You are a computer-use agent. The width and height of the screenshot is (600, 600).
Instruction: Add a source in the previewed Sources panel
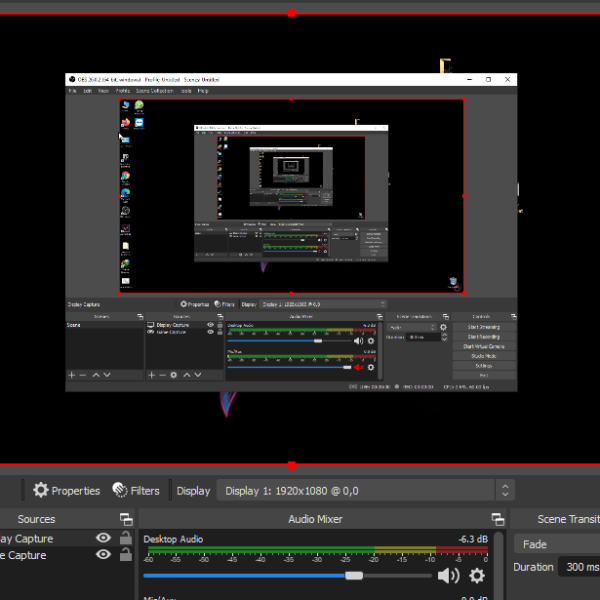click(152, 375)
